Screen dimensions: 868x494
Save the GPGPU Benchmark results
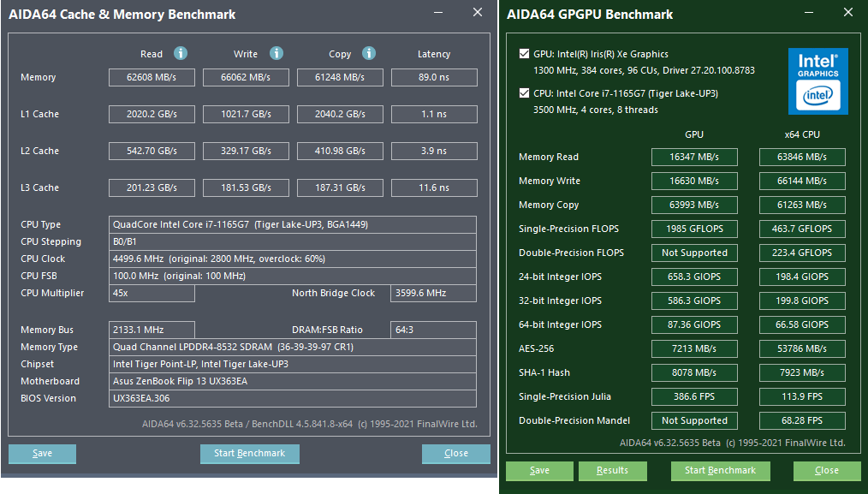pyautogui.click(x=539, y=470)
